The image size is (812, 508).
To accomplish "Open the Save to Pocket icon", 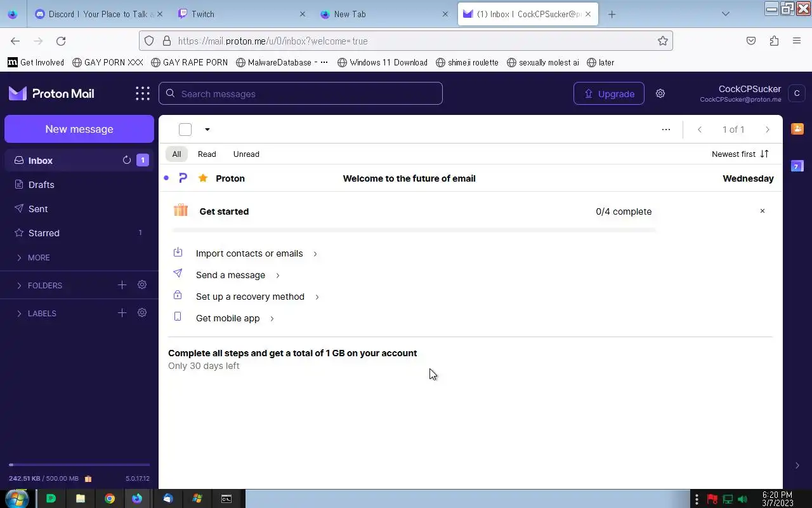I will (x=751, y=41).
